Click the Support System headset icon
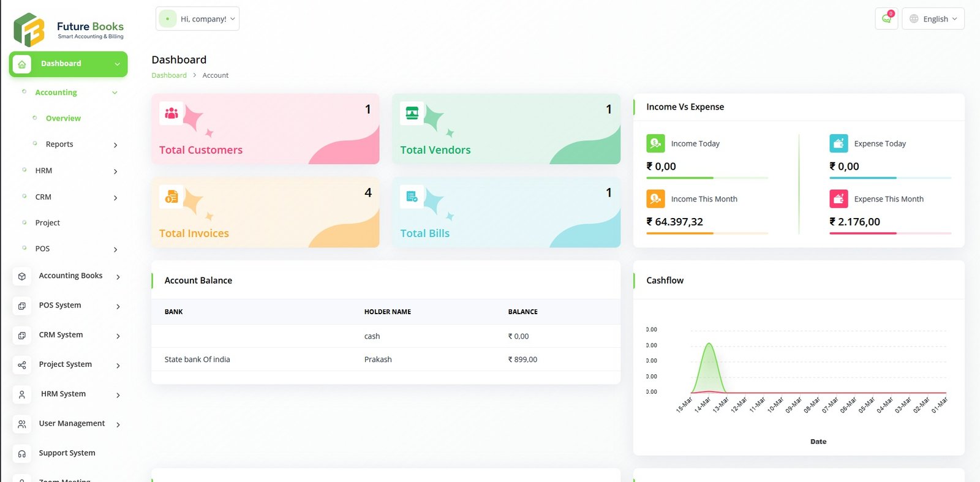This screenshot has height=482, width=980. point(22,454)
